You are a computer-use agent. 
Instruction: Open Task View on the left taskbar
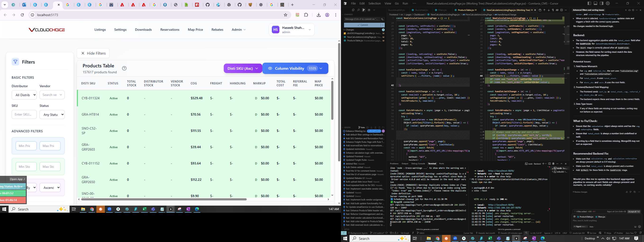(x=74, y=209)
